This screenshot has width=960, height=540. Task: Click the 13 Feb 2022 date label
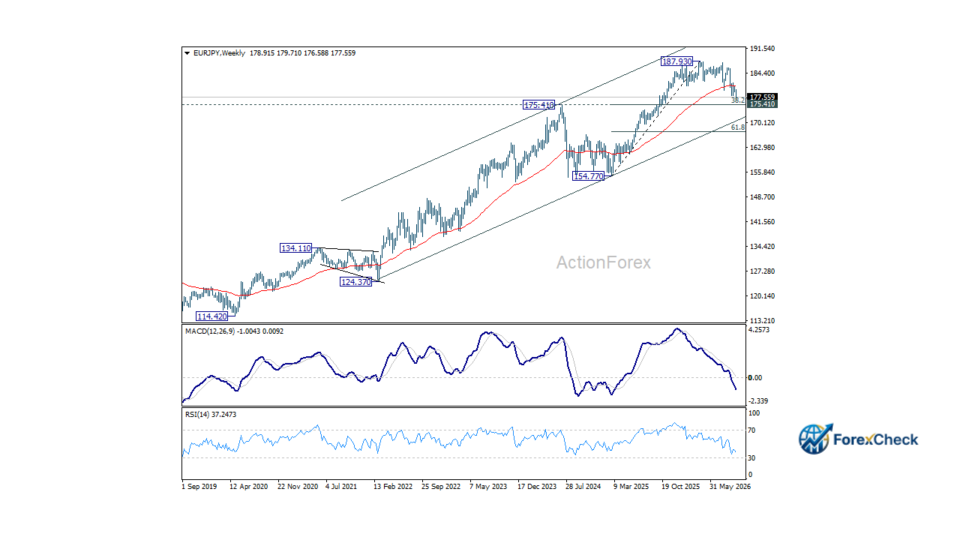393,487
